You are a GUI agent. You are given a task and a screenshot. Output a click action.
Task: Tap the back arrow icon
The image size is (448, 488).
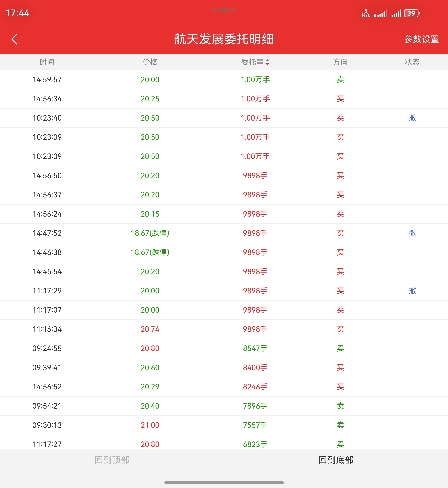point(15,39)
